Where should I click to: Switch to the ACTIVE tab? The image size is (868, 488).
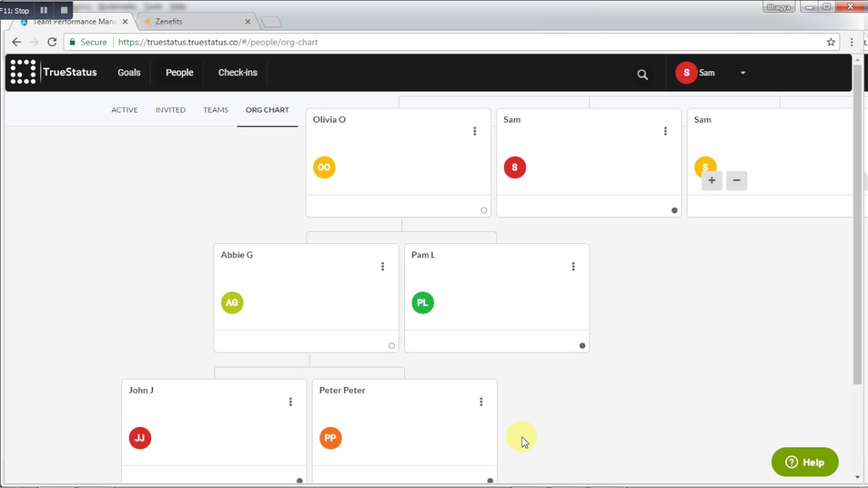click(x=125, y=110)
